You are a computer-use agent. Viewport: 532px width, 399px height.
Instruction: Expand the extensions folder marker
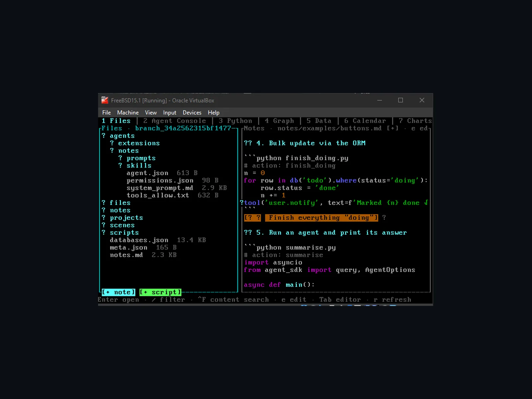coord(112,143)
